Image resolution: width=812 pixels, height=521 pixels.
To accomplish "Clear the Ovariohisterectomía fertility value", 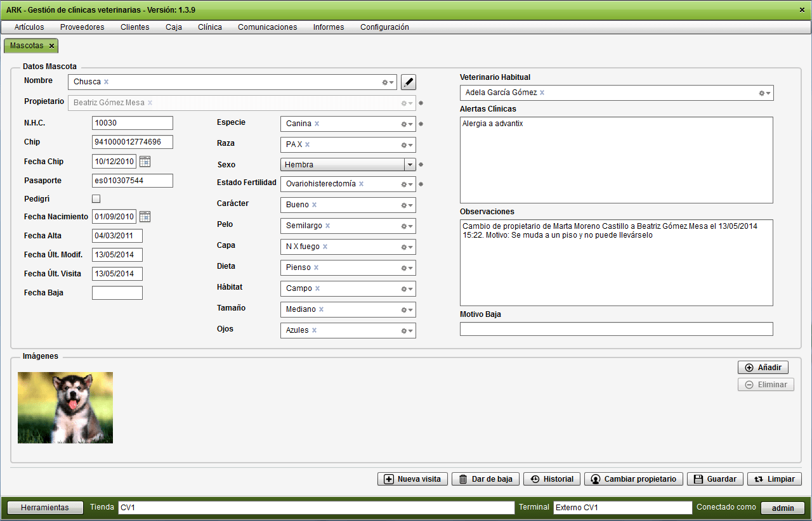I will [361, 184].
